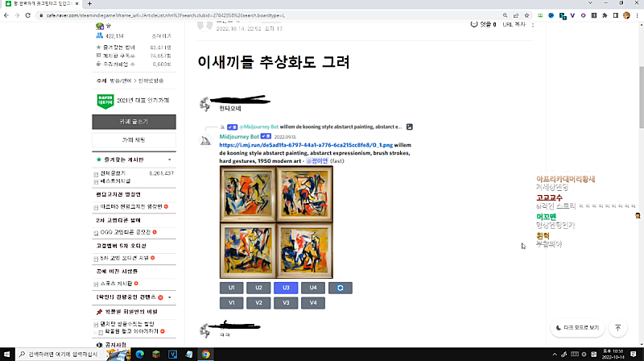Click the 초대하기 invite link
The image size is (644, 361).
coord(162,36)
